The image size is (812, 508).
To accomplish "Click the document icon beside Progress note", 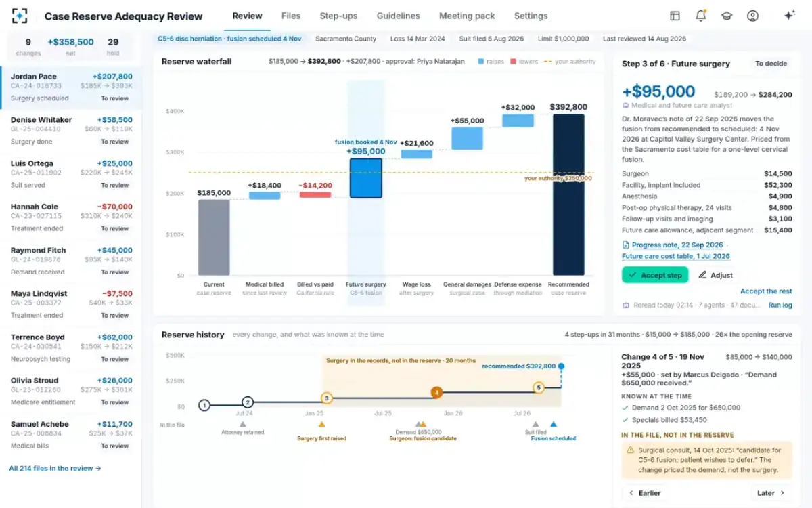I will pos(626,245).
